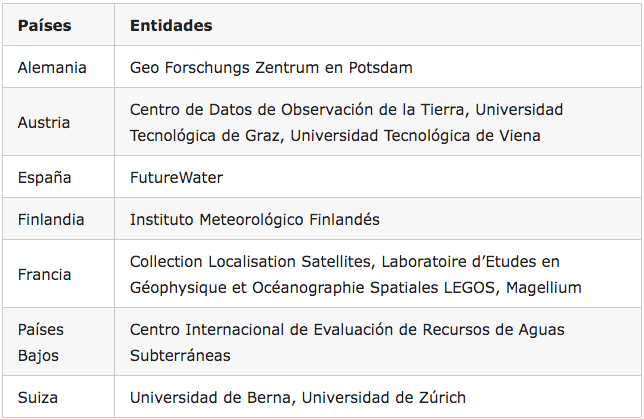Click Instituto Meteorológico Finlandés cell
Image resolution: width=644 pixels, height=419 pixels.
click(255, 219)
